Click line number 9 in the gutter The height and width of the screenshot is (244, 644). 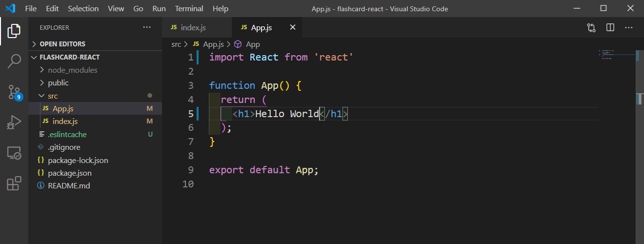191,170
